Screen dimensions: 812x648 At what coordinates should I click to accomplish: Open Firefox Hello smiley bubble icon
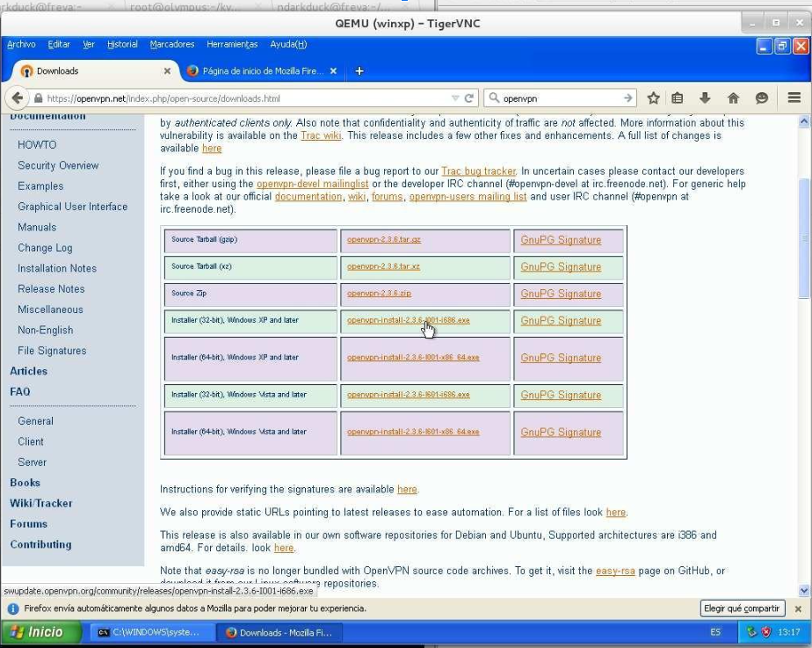[x=761, y=98]
